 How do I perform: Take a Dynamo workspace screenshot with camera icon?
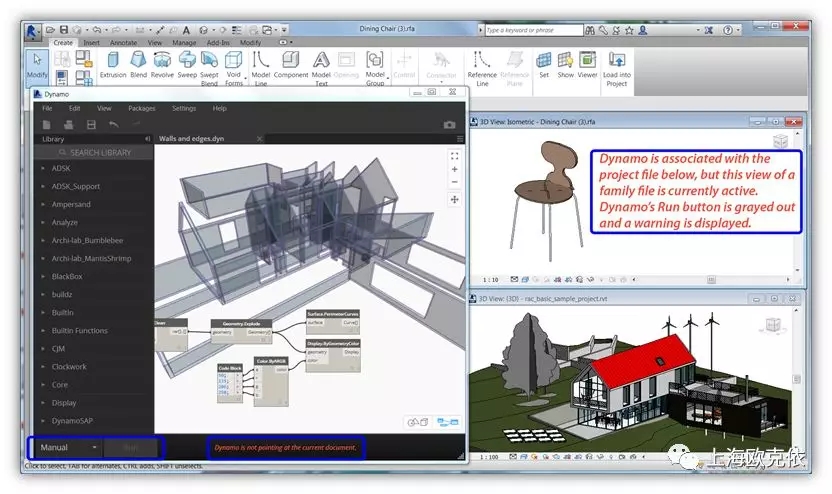450,124
